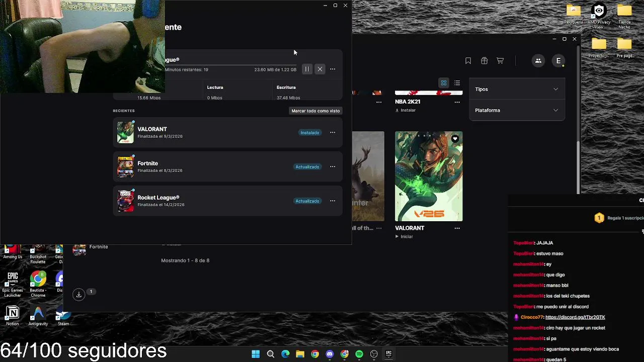Click the 'Lectura' read speed label
Screen dimensions: 644x362
tap(215, 87)
